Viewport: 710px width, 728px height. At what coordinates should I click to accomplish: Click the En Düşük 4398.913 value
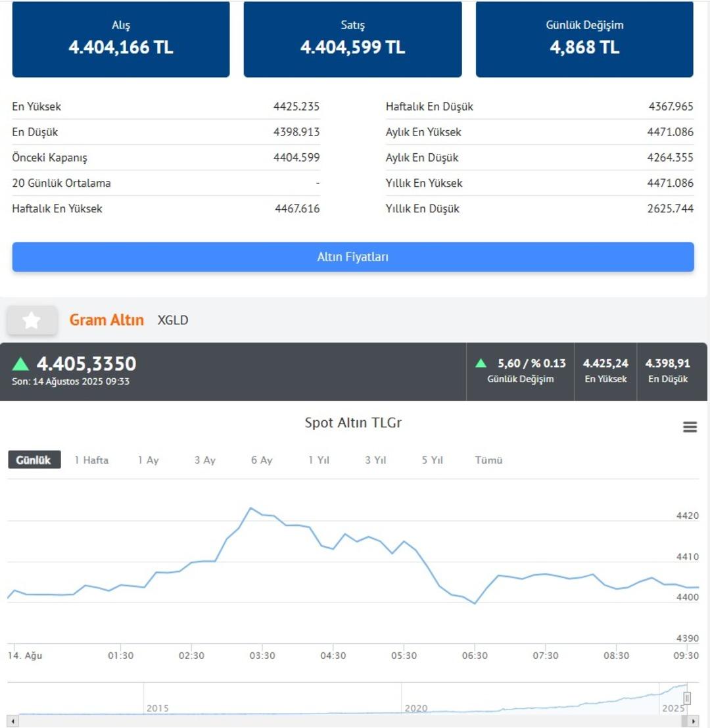296,132
